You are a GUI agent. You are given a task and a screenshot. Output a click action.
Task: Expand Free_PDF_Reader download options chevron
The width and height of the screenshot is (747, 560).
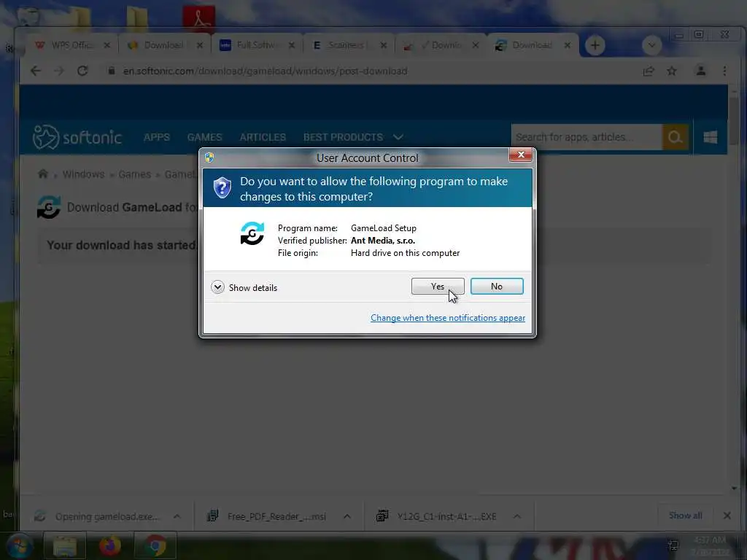[x=347, y=516]
